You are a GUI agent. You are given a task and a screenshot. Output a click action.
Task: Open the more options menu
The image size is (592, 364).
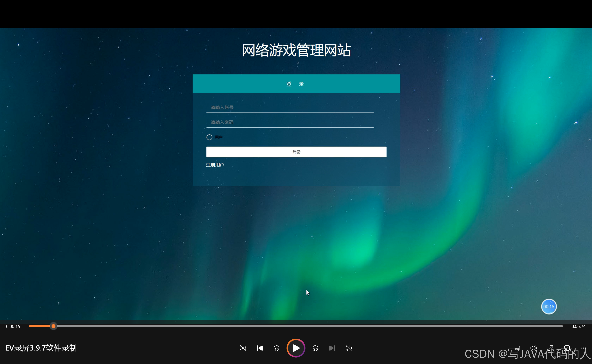pos(583,348)
